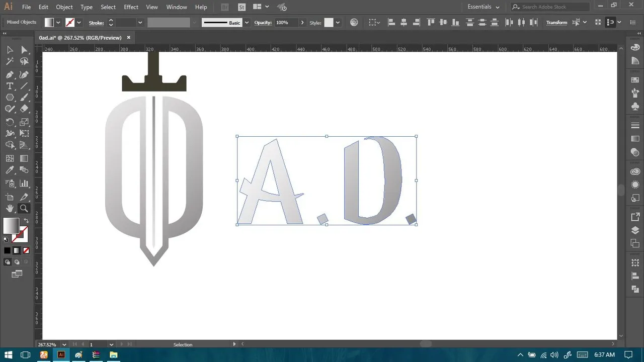Screen dimensions: 644x362
Task: Swap fill and stroke colors
Action: (26, 221)
